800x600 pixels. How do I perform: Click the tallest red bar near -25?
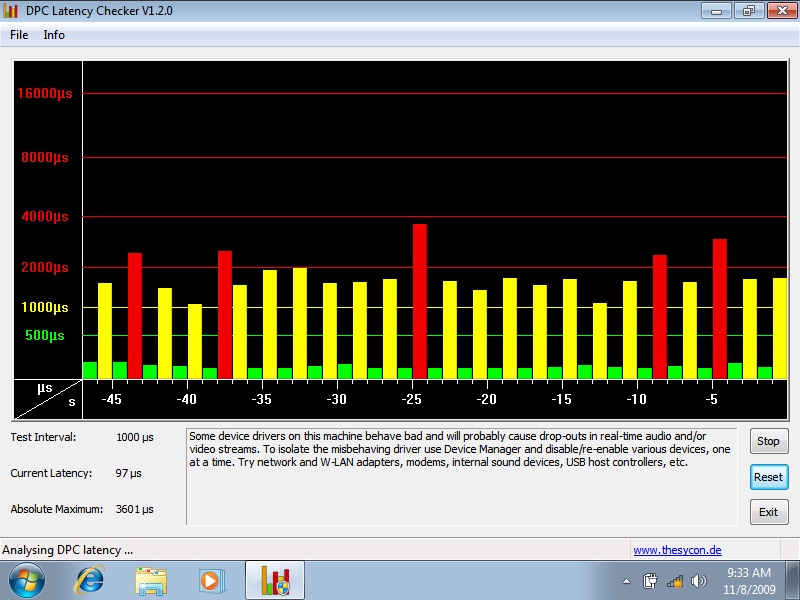pyautogui.click(x=420, y=301)
